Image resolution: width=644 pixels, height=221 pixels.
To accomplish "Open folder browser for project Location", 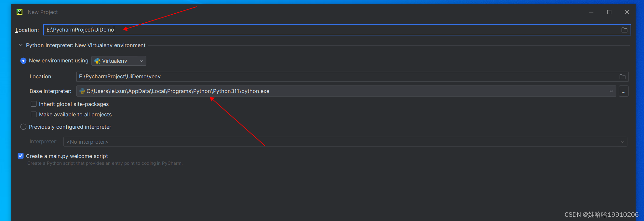I will tap(624, 30).
